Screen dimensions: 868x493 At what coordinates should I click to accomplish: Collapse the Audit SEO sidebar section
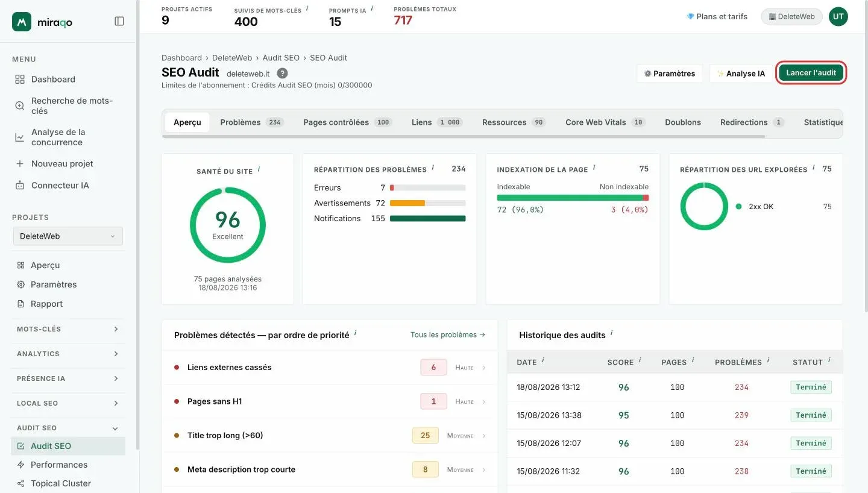pyautogui.click(x=68, y=428)
